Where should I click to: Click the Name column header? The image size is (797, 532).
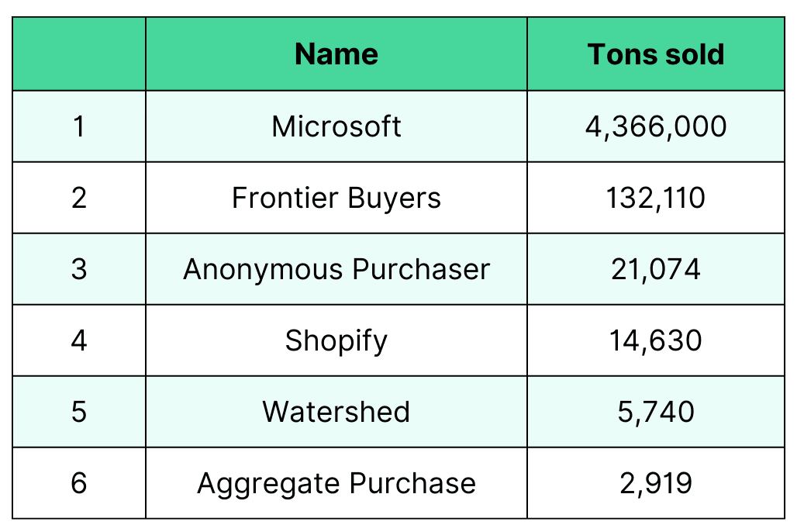pos(336,54)
